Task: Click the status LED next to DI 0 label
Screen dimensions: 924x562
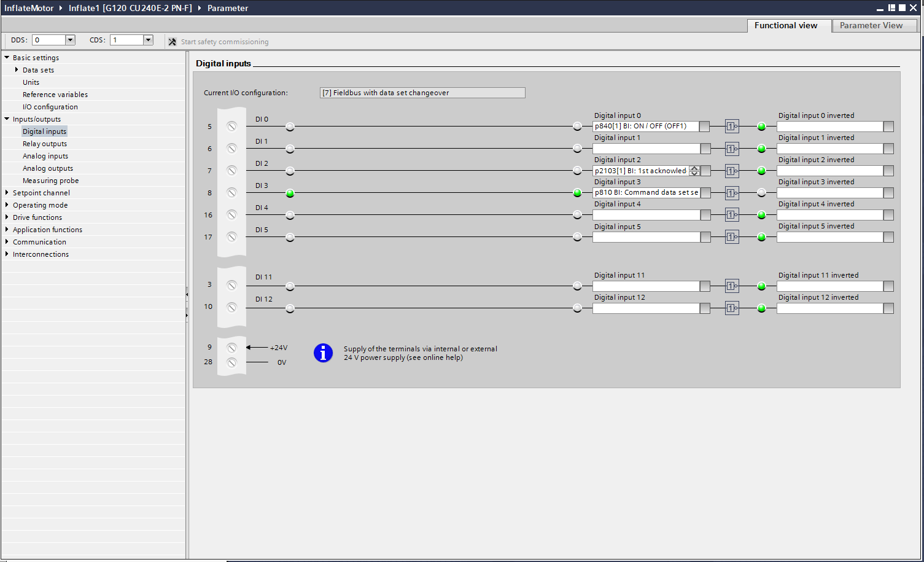Action: [x=290, y=127]
